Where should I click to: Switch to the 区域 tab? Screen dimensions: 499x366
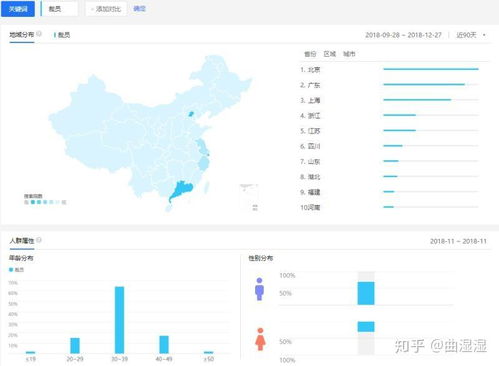click(330, 54)
